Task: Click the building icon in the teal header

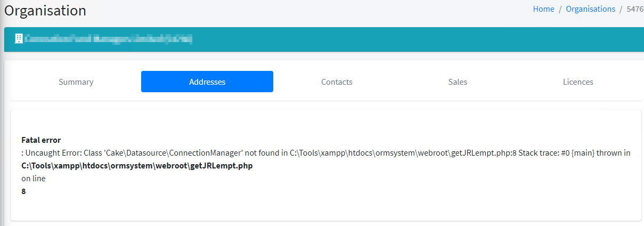Action: coord(19,38)
